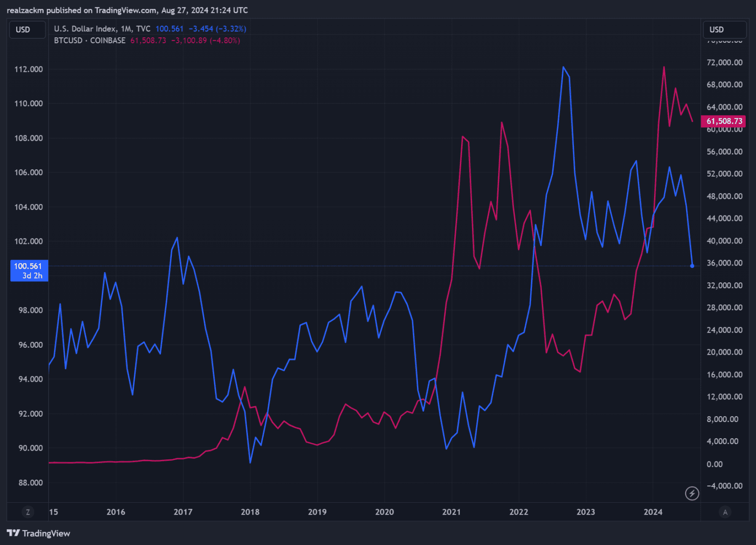Click the BTCUSD change value −3,100.89 (−4.80%)
This screenshot has height=545, width=756.
coord(205,40)
